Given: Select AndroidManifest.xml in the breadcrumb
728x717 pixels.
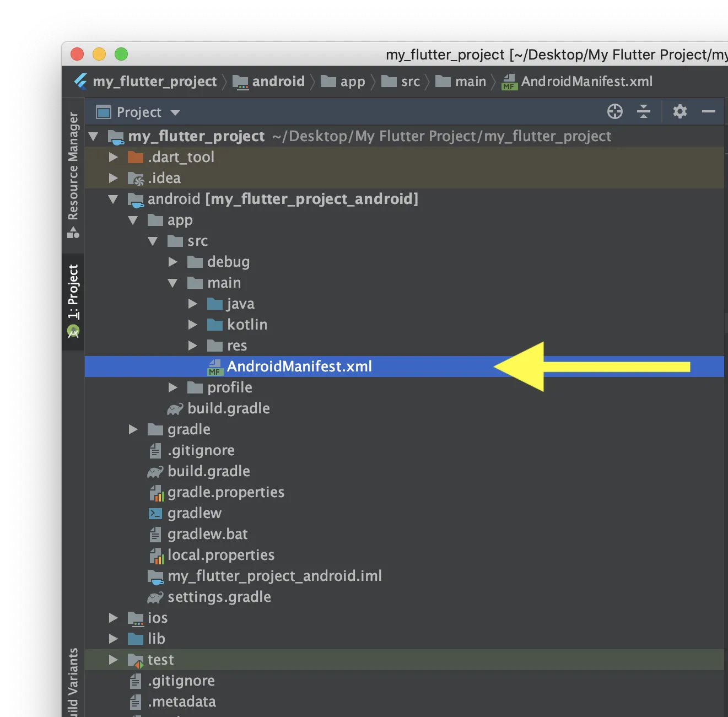Looking at the screenshot, I should 577,82.
